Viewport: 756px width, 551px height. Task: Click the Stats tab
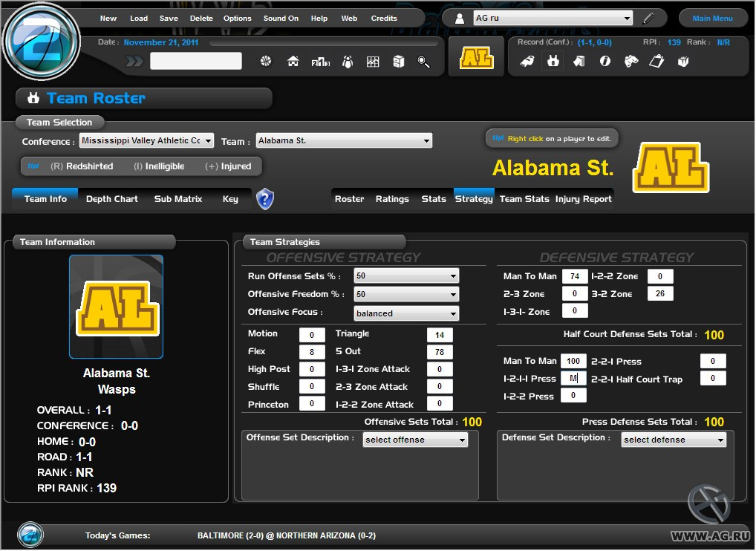pyautogui.click(x=434, y=199)
